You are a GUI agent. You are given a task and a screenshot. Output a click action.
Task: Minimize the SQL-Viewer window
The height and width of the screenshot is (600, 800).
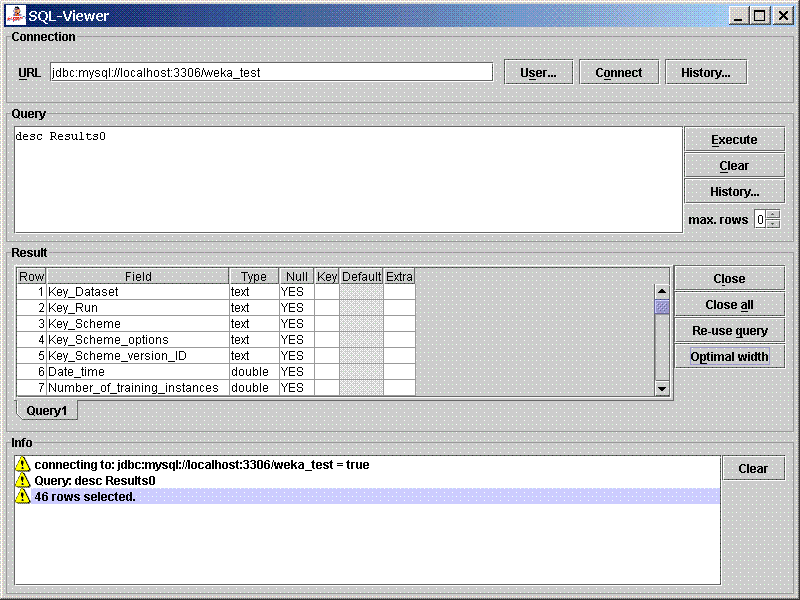point(738,16)
